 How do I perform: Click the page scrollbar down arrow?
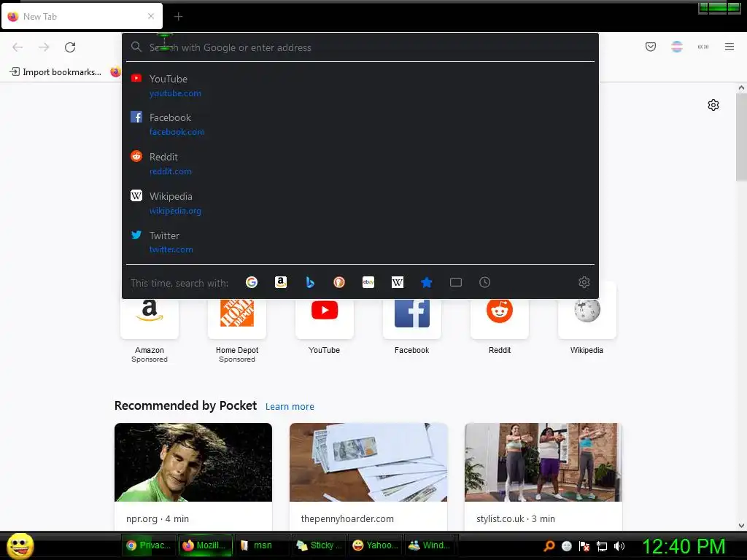(x=741, y=525)
